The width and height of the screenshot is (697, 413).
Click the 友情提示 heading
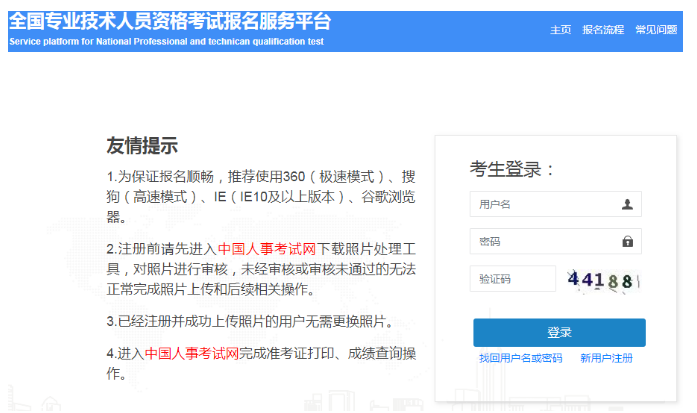coord(142,146)
